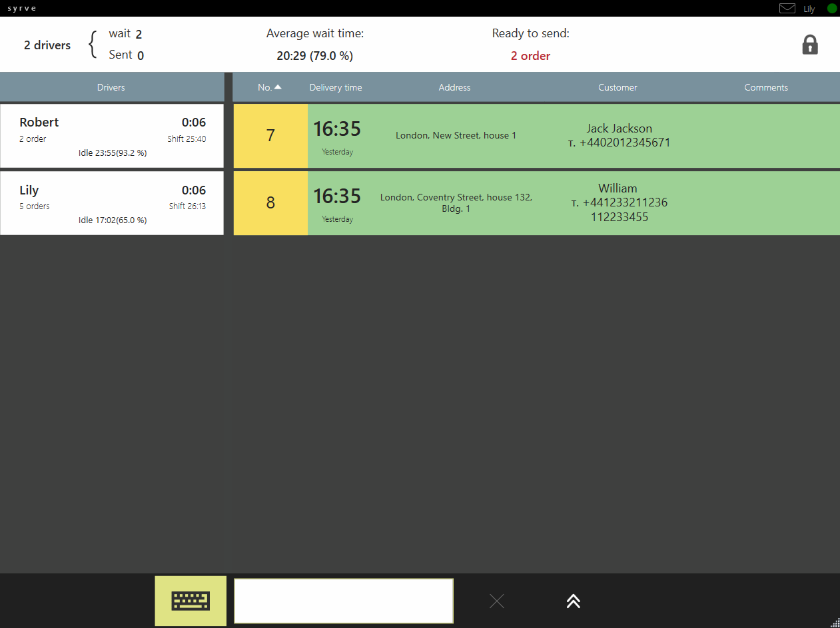Open the messages envelope icon

coord(787,9)
